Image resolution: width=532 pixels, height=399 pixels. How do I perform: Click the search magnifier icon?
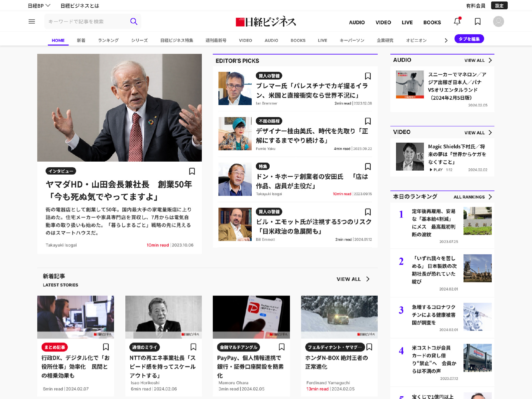click(x=134, y=22)
